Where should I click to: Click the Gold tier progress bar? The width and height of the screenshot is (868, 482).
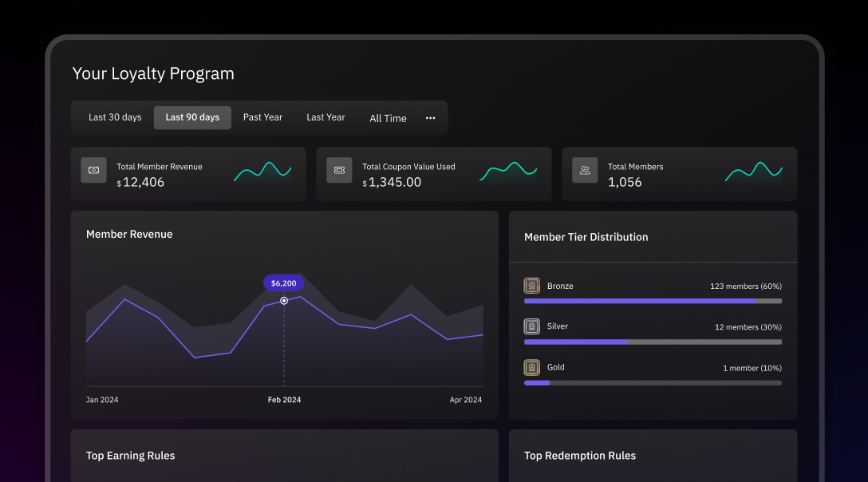click(653, 383)
